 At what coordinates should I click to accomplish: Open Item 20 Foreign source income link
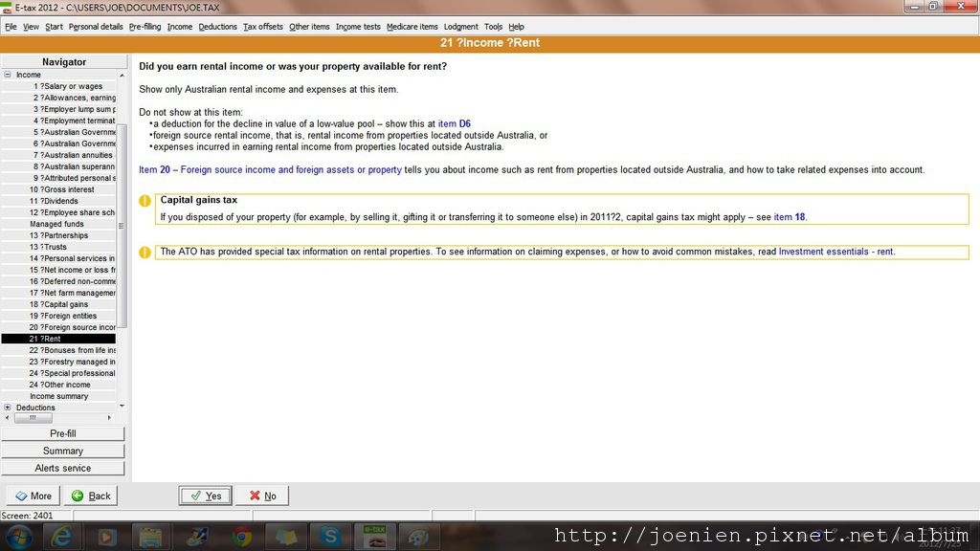coord(270,170)
